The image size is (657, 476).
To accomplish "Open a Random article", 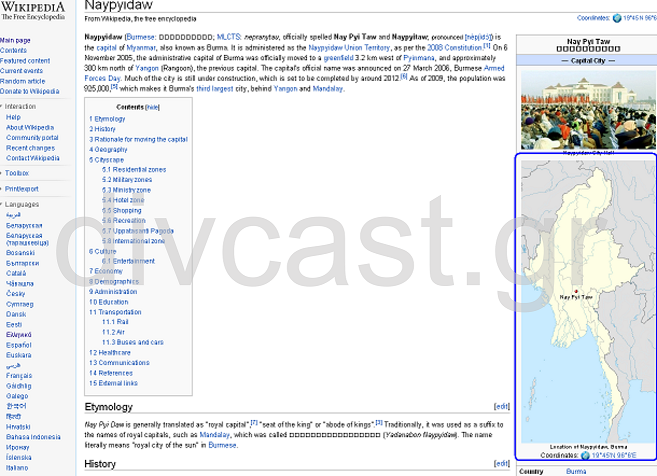I will 23,81.
